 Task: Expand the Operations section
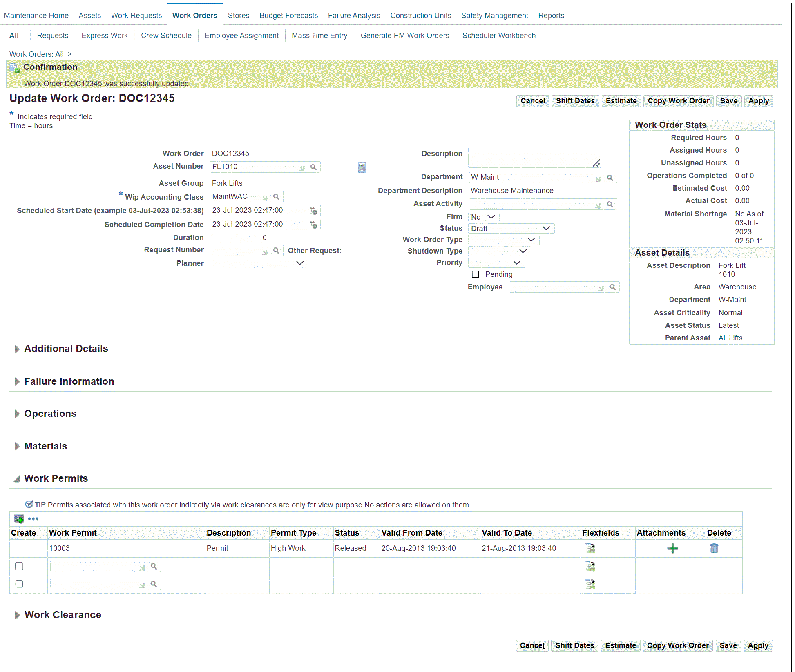click(17, 414)
